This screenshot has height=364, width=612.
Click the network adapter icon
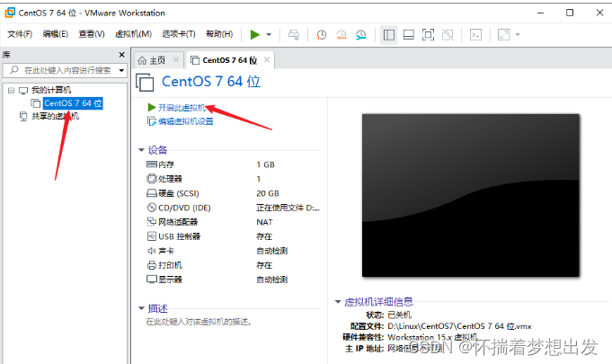click(152, 222)
